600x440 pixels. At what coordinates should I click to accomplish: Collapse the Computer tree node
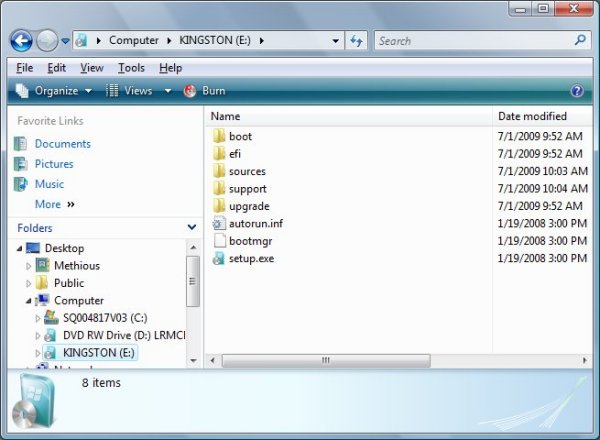29,301
